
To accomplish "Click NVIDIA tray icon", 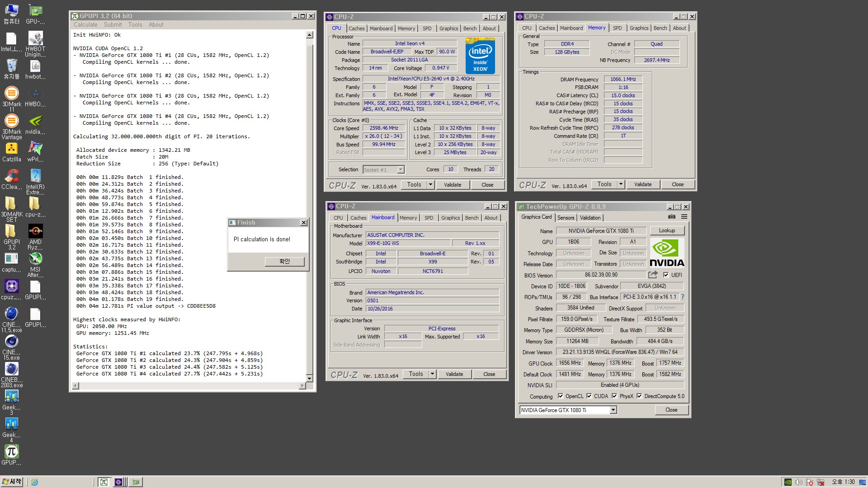I will (788, 482).
